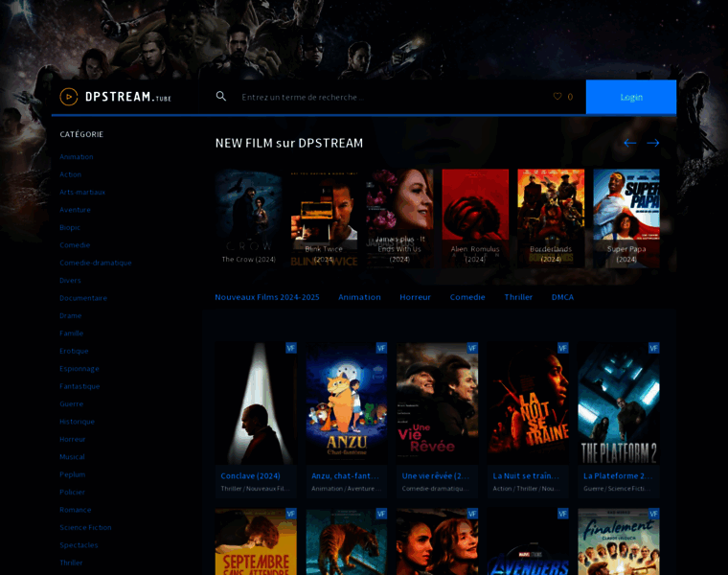Viewport: 728px width, 575px height.
Task: Select Musical category
Action: pyautogui.click(x=72, y=457)
